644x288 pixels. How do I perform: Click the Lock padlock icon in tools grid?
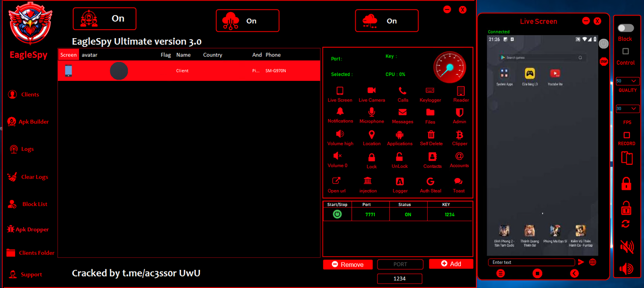372,157
